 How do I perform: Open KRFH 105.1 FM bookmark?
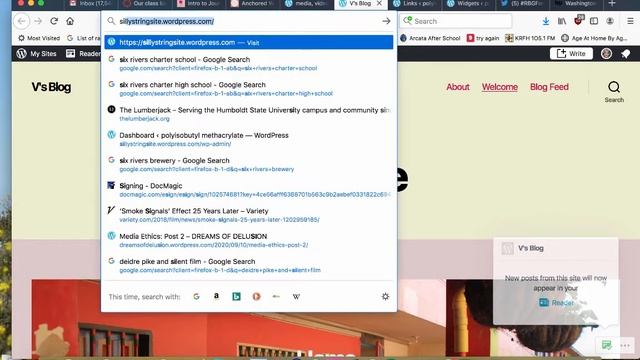530,38
